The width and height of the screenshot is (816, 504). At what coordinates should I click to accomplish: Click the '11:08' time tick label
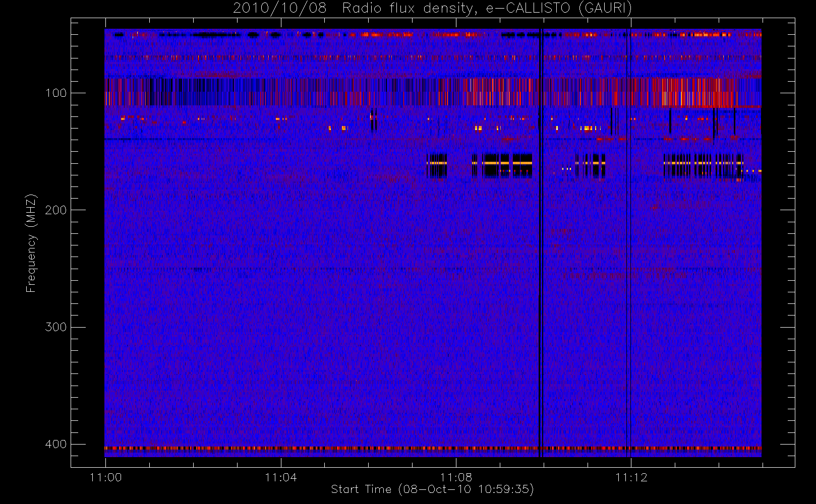[x=456, y=477]
